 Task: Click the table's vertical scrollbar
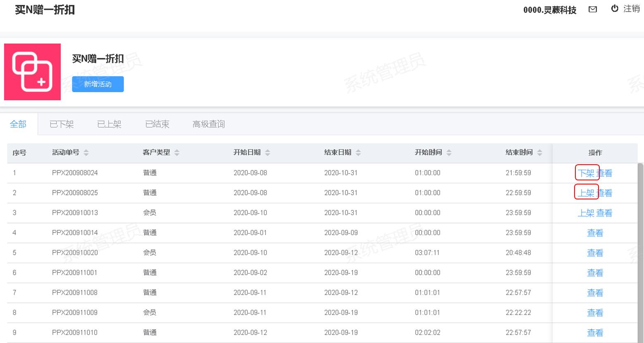(x=640, y=248)
